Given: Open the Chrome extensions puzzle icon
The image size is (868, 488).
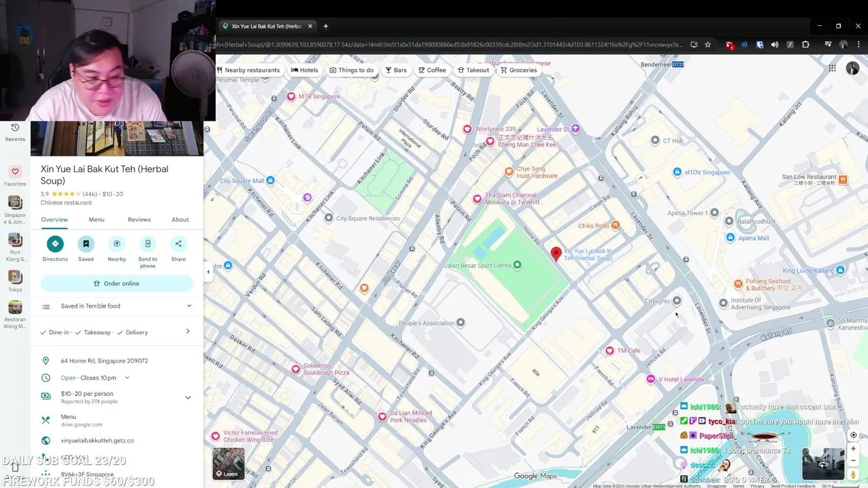Looking at the screenshot, I should coord(806,45).
